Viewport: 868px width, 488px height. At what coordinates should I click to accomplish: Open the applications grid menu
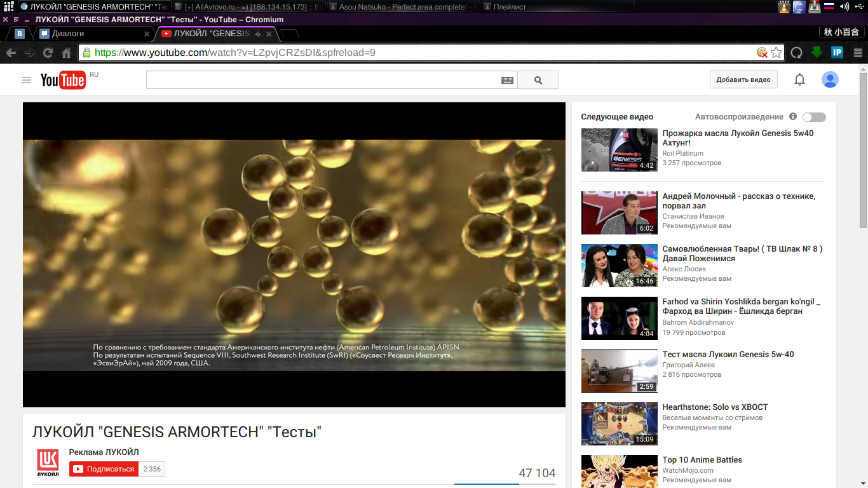coord(8,6)
